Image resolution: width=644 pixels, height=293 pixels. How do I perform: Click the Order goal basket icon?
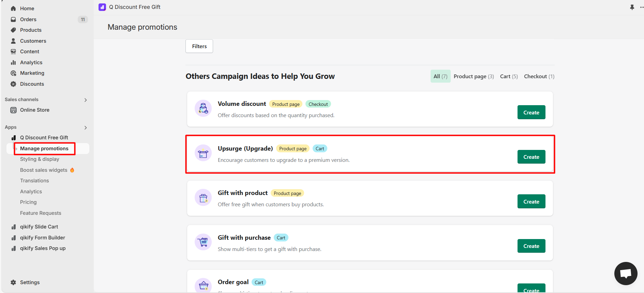pos(203,285)
